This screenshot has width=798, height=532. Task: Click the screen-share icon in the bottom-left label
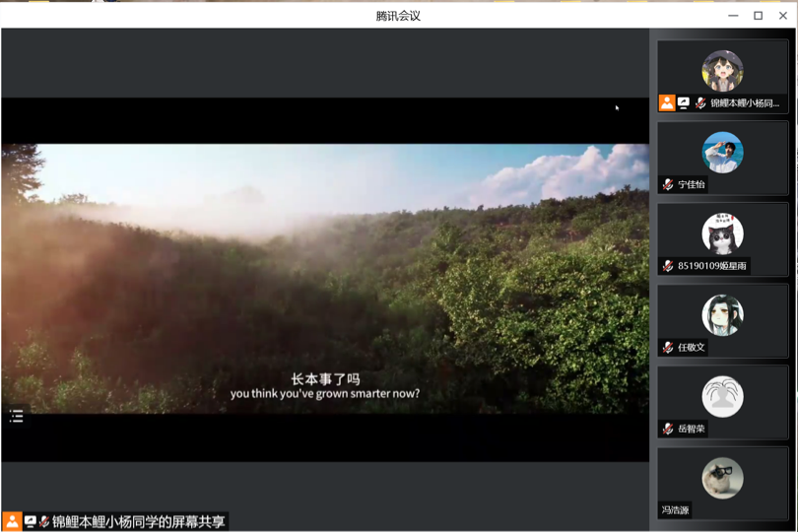coord(30,521)
